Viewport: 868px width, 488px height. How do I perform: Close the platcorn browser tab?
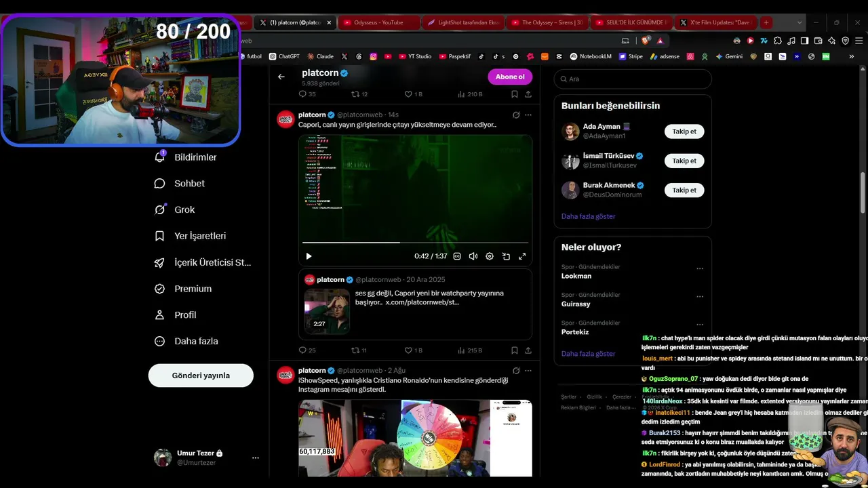329,22
